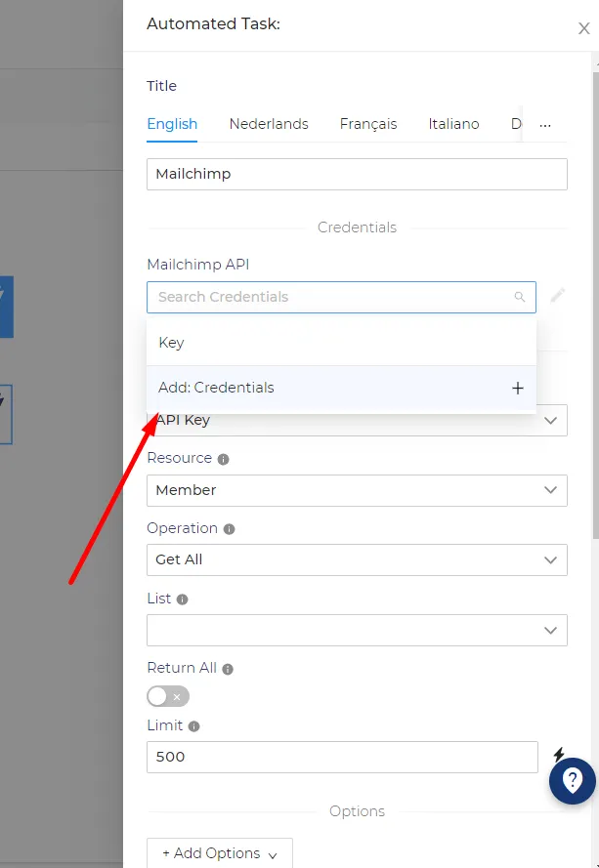Open the Operation dropdown showing Get All
599x868 pixels.
point(357,559)
